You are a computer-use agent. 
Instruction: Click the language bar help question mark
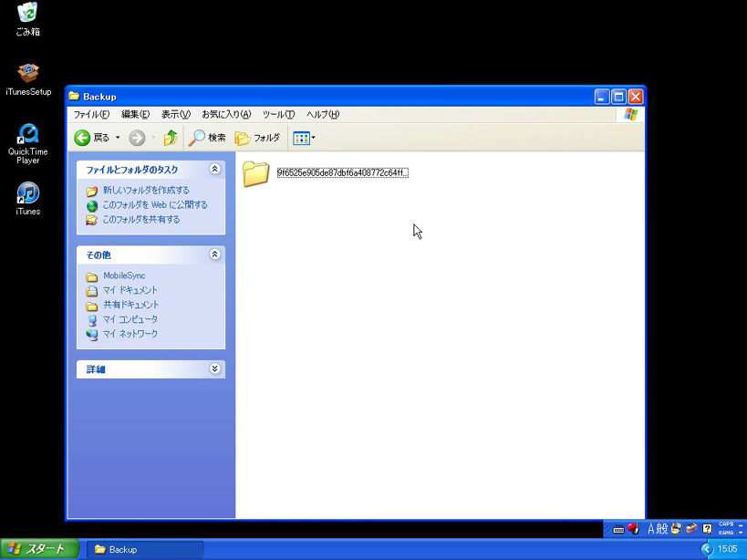click(x=708, y=529)
